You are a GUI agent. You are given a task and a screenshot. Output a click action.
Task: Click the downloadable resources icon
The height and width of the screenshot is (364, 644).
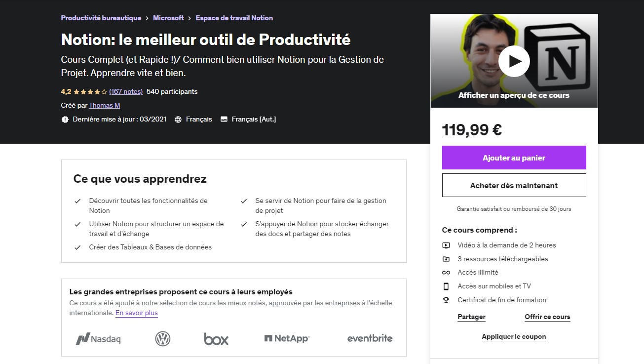pyautogui.click(x=446, y=259)
